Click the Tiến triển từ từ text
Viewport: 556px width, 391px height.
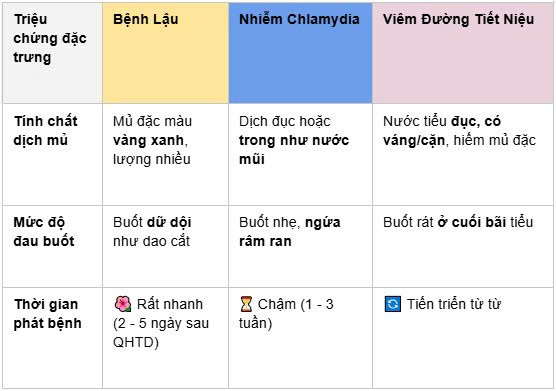454,304
